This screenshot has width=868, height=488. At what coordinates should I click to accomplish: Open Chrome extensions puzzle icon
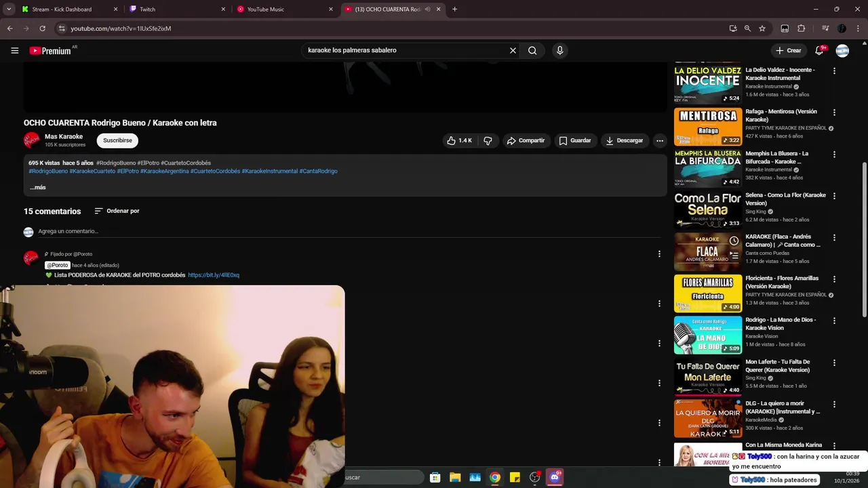801,28
